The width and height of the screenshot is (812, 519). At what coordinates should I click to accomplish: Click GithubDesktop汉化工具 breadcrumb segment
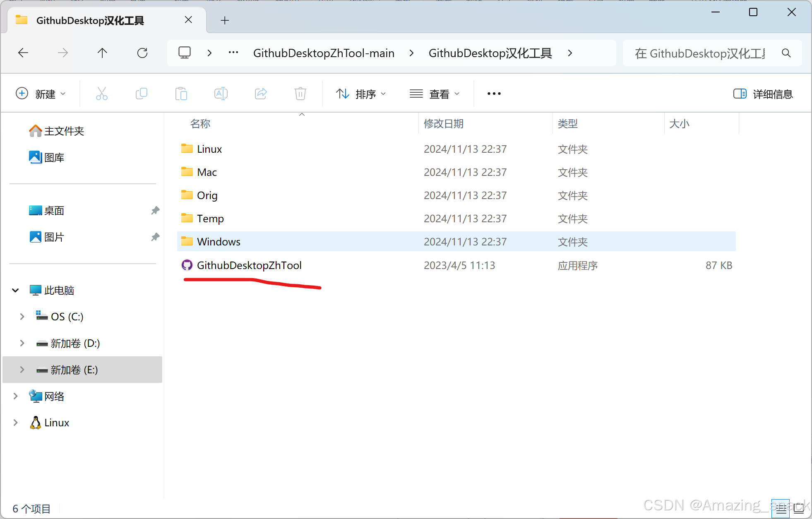490,53
